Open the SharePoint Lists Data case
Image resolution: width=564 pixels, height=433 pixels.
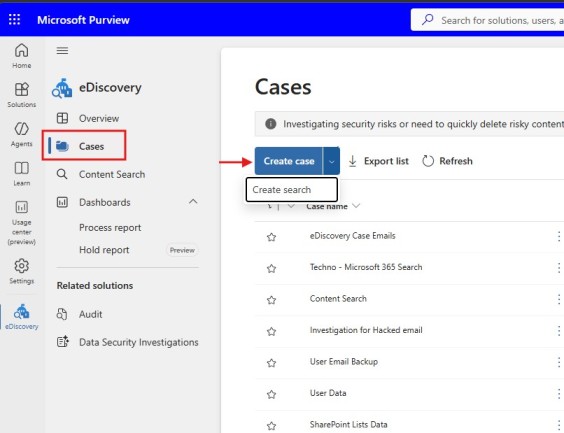tap(349, 424)
